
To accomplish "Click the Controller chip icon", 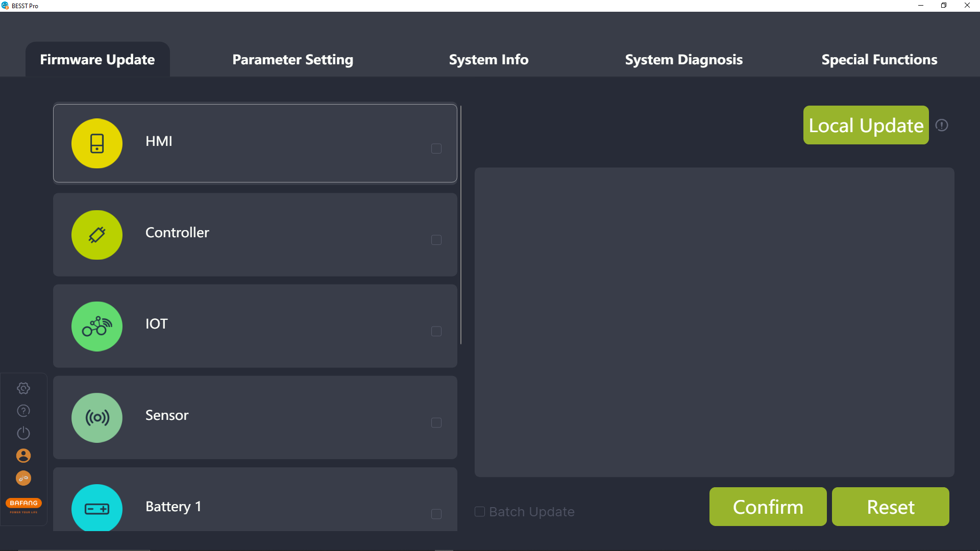I will [97, 235].
